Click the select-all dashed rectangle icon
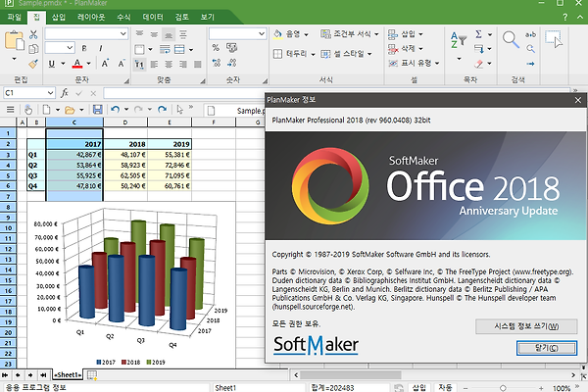 tap(554, 39)
